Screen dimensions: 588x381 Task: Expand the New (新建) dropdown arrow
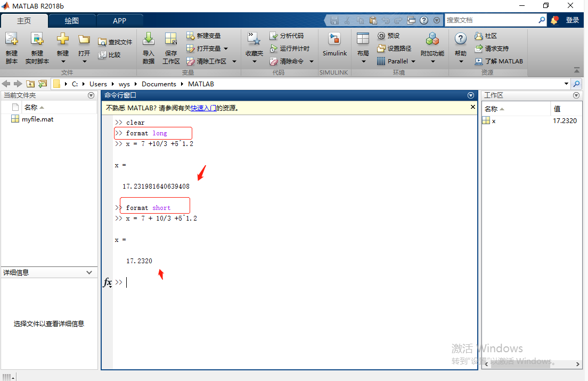tap(63, 61)
